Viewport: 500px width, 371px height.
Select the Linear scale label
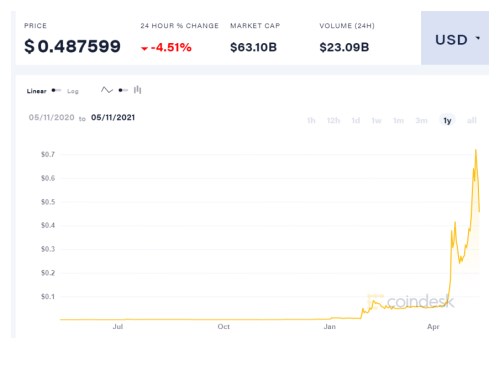point(37,91)
